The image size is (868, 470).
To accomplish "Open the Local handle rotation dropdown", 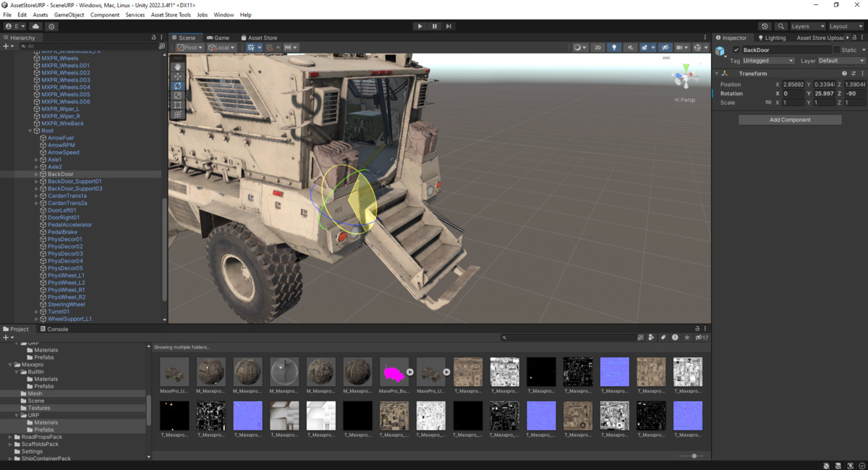I will pos(221,48).
